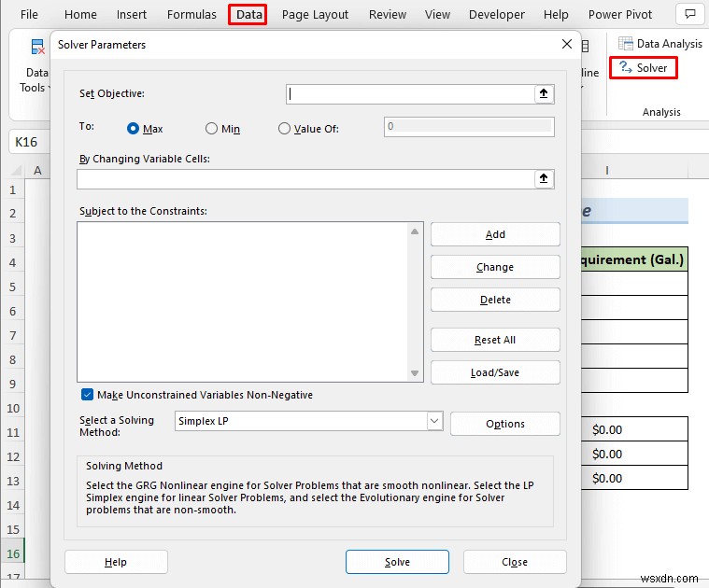Open the Help ribbon tab
The height and width of the screenshot is (588, 709).
pyautogui.click(x=556, y=14)
